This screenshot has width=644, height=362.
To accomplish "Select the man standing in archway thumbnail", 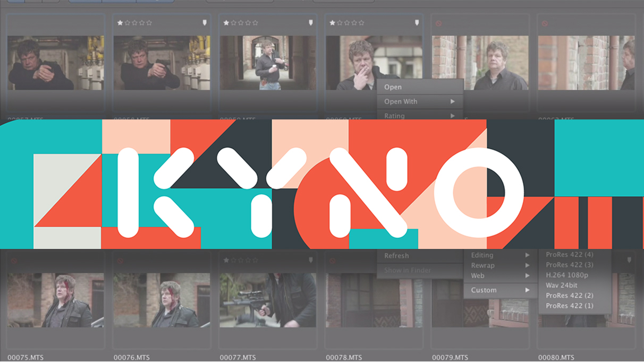I will coord(268,63).
